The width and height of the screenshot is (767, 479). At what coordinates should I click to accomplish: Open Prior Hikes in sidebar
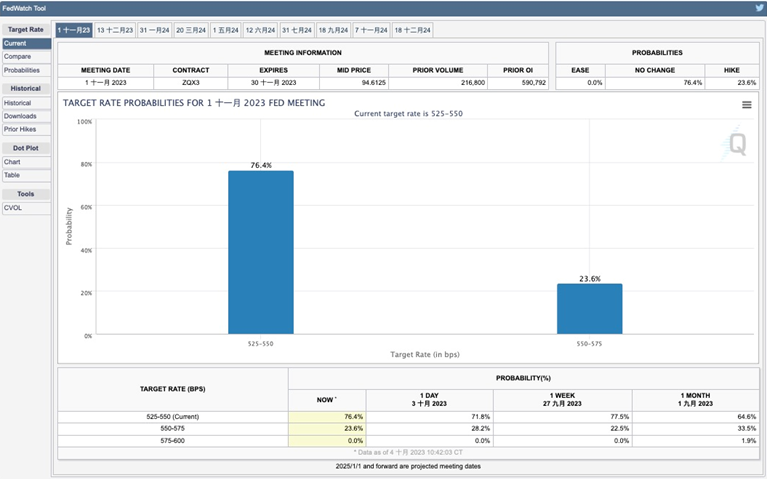[x=21, y=129]
